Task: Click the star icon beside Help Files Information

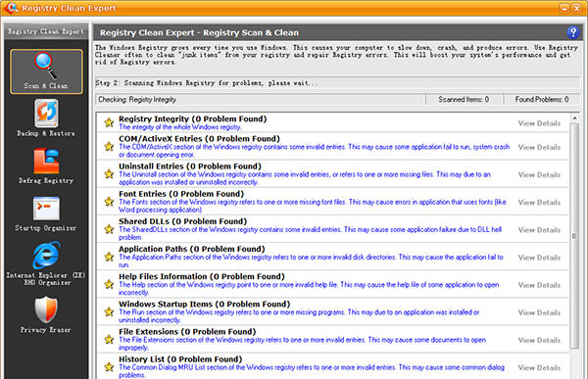Action: pos(109,284)
